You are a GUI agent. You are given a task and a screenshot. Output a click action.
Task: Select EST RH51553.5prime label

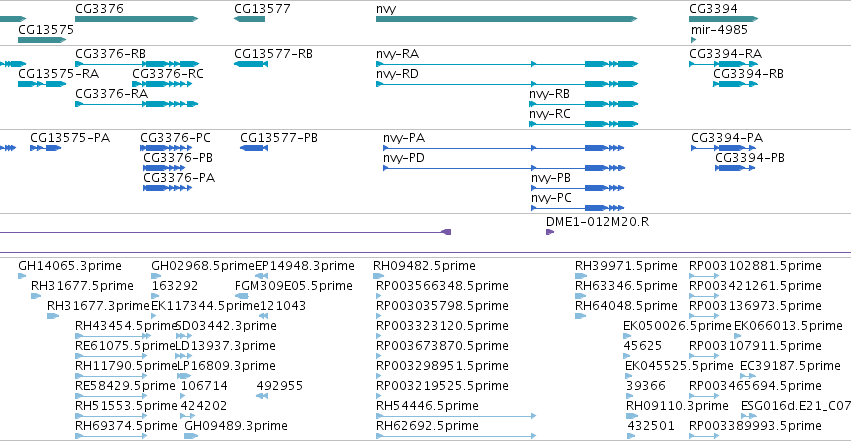[126, 406]
